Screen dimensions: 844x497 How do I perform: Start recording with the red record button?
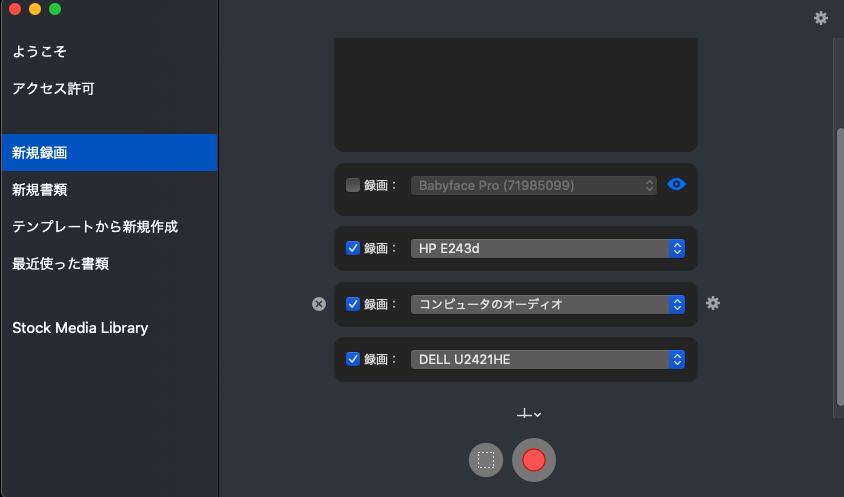coord(534,460)
